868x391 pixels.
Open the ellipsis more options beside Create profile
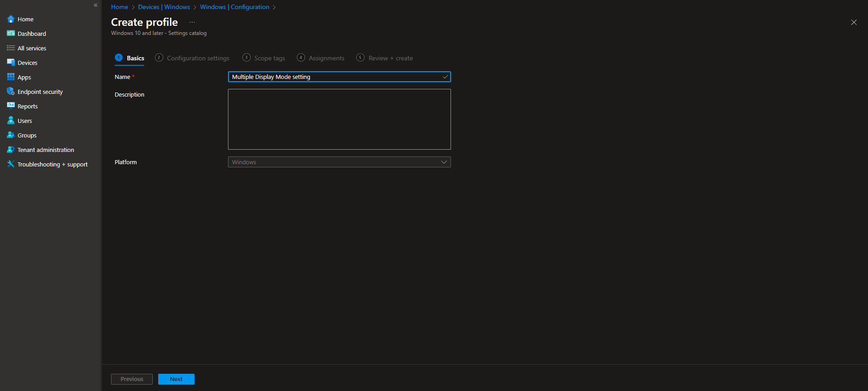click(x=192, y=22)
